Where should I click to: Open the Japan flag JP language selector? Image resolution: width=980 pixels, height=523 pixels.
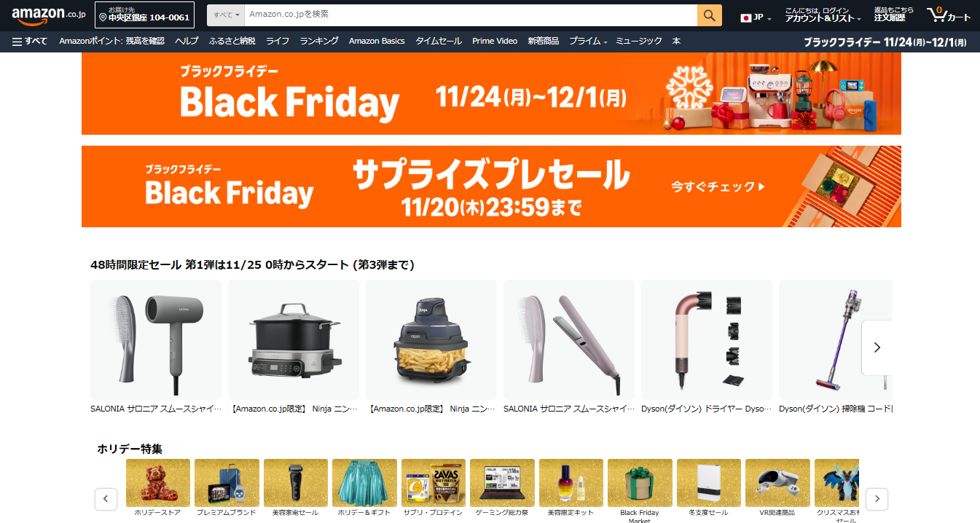pyautogui.click(x=756, y=17)
